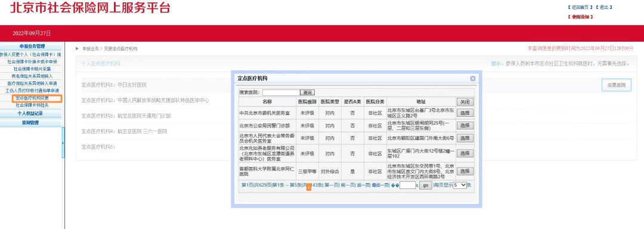Collapse the 申报业务管理 sidebar section
Screen dimensions: 644x229
click(32, 47)
